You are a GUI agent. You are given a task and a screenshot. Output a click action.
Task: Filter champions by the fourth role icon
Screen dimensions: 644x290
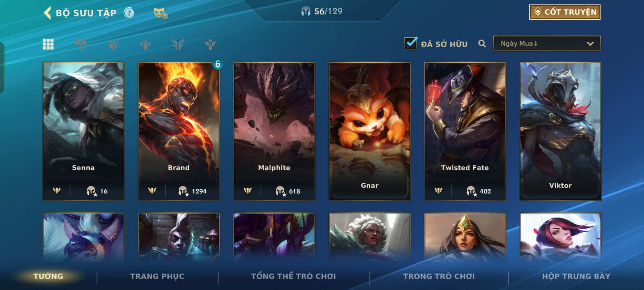(178, 44)
